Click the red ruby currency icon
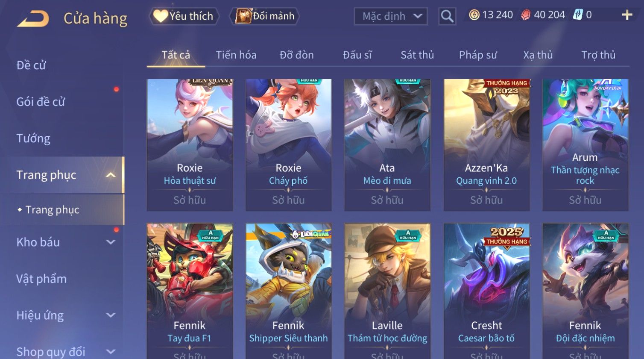Viewport: 644px width, 359px height. click(x=526, y=15)
